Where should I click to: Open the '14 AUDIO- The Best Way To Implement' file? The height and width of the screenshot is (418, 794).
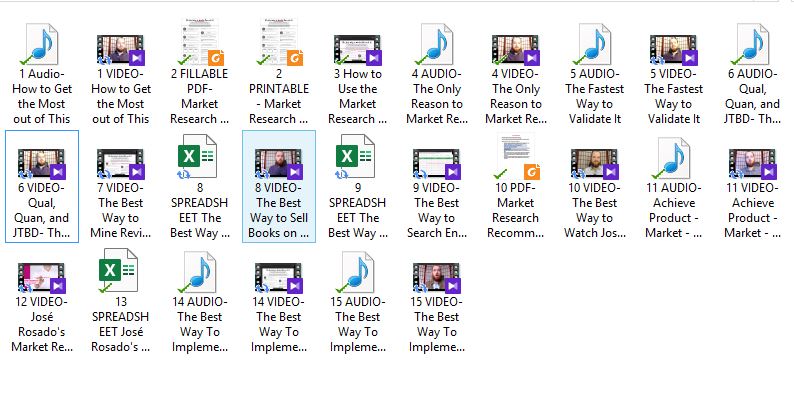click(x=200, y=275)
